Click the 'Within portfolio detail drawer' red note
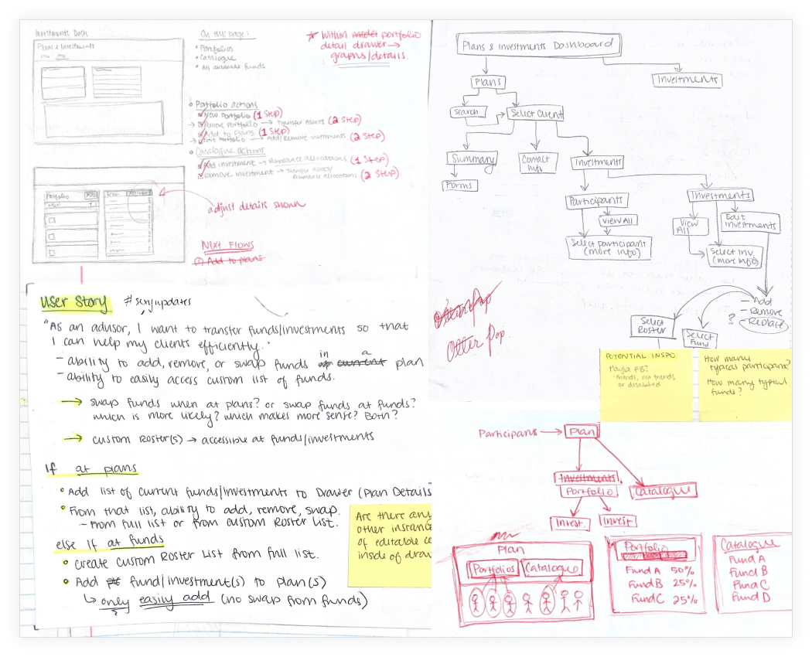This screenshot has height=657, width=812. [x=365, y=46]
